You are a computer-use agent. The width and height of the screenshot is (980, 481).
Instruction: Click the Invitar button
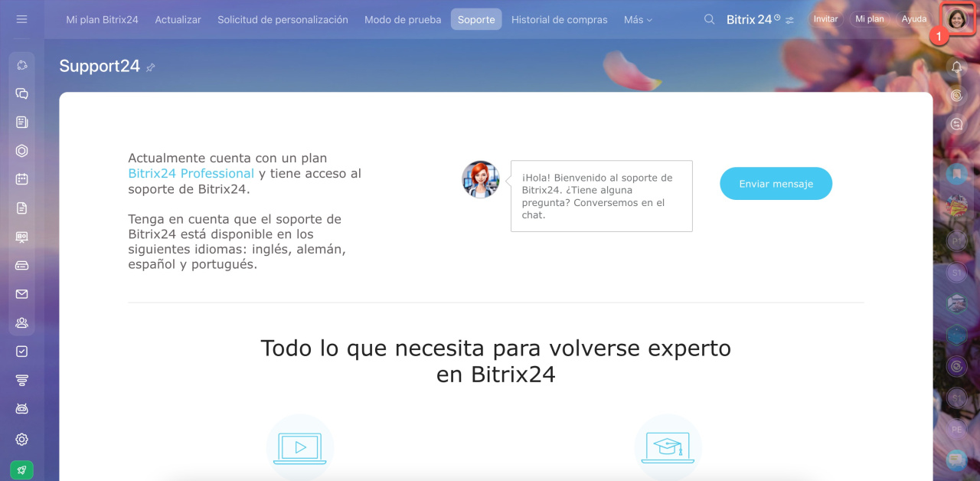pos(825,19)
